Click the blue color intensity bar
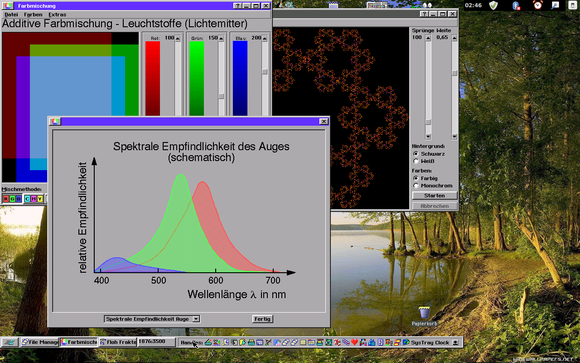The height and width of the screenshot is (363, 580). [x=240, y=78]
